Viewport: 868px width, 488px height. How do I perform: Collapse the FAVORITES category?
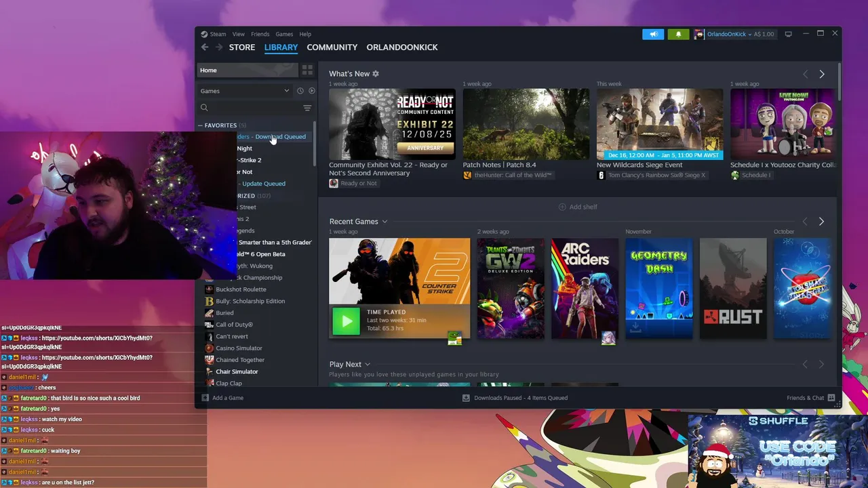[201, 125]
